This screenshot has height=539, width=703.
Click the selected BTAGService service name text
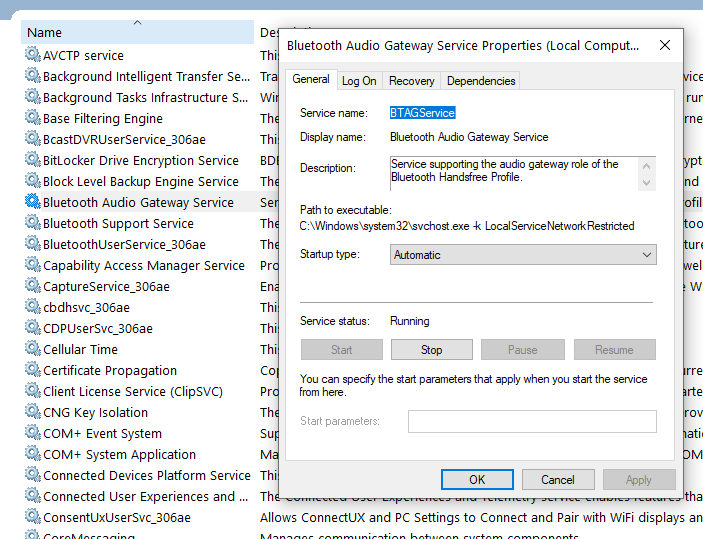pyautogui.click(x=422, y=113)
